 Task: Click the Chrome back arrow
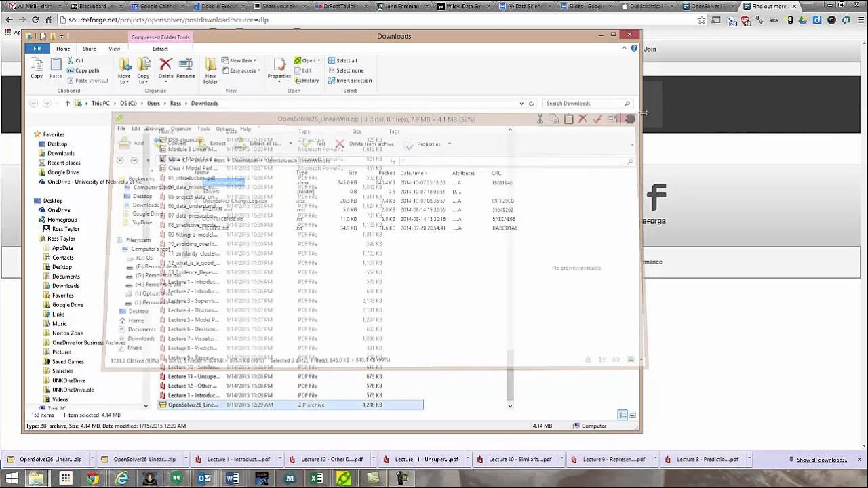9,20
